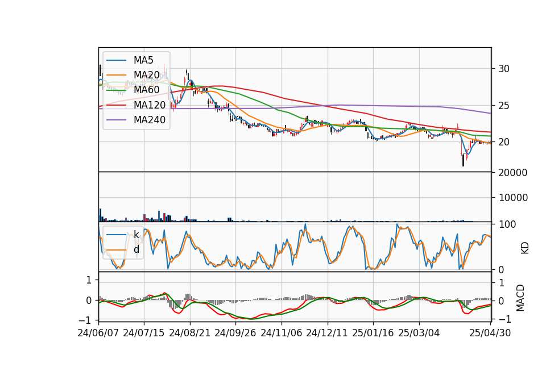This screenshot has height=392, width=546.
Task: Click the 24/08/21 date label
Action: tap(190, 333)
